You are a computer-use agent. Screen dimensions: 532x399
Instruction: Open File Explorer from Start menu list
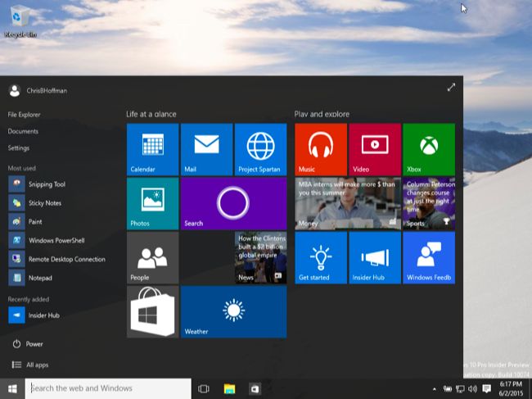pyautogui.click(x=24, y=115)
